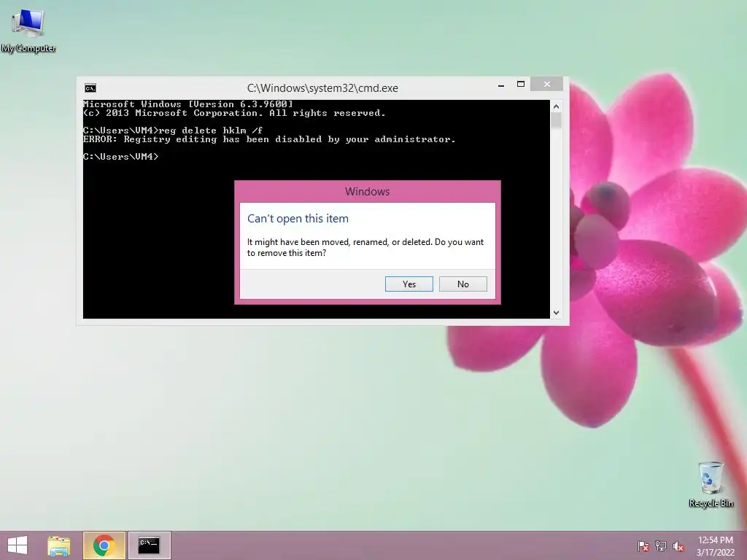
Task: Open the Recycle Bin desktop icon
Action: (x=711, y=484)
